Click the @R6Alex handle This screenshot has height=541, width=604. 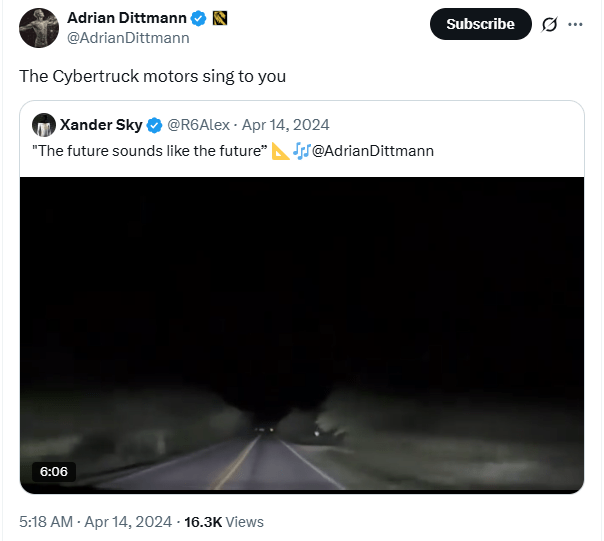pos(200,125)
